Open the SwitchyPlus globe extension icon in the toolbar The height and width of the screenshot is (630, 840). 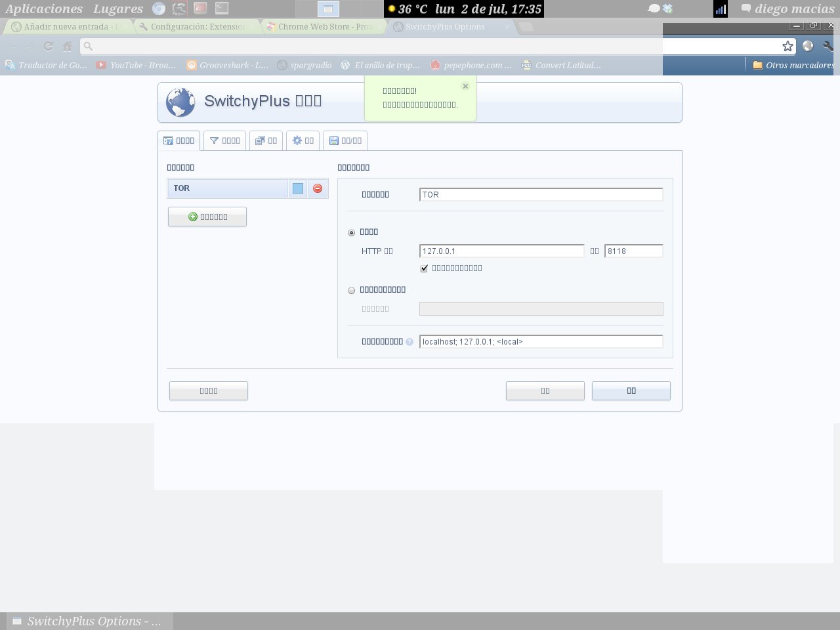point(808,46)
